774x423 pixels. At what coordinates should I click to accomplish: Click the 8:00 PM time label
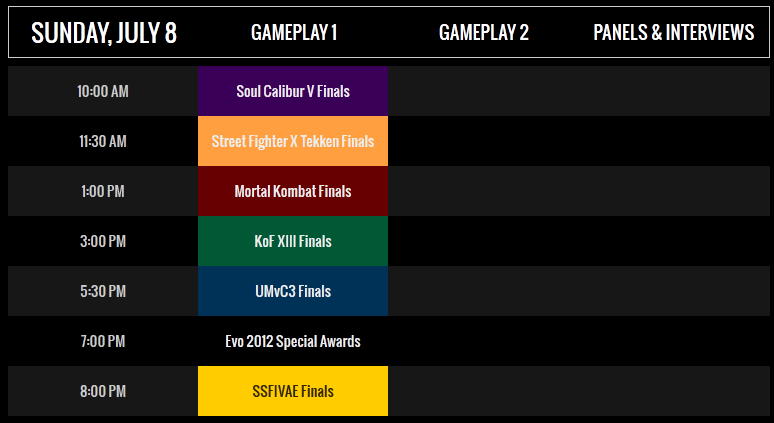(x=103, y=391)
